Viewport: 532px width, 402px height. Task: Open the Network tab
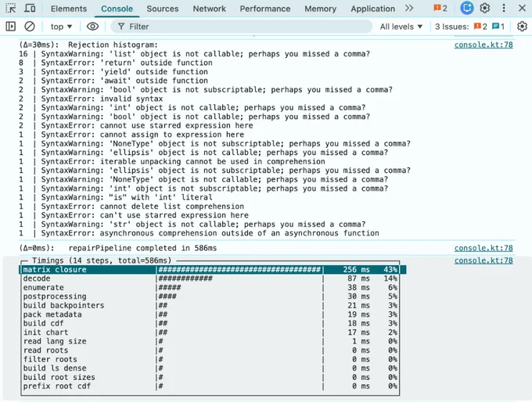coord(210,9)
